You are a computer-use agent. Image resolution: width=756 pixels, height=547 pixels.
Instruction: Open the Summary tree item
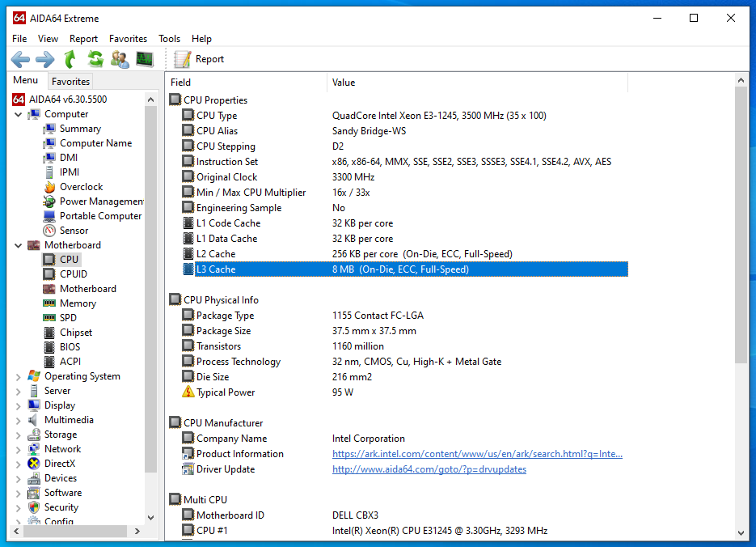80,129
